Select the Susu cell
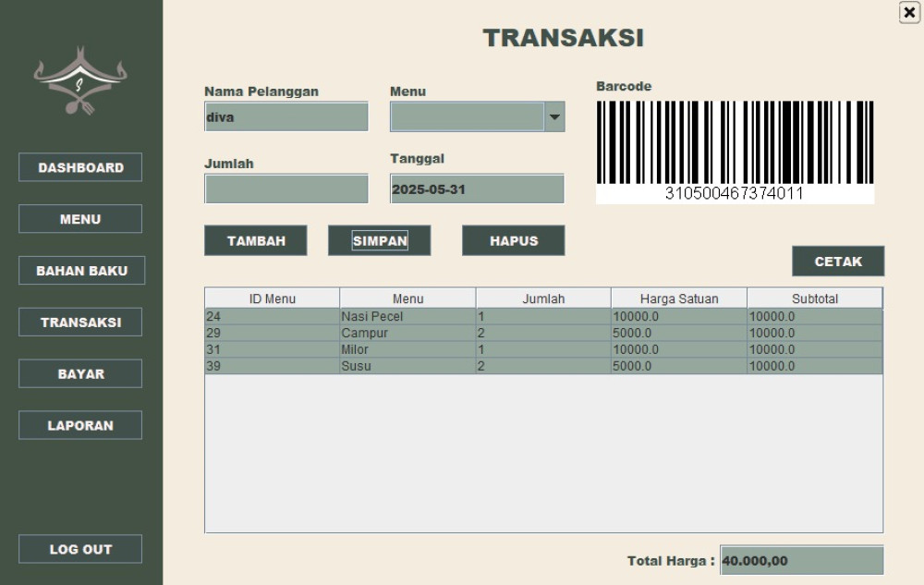Image resolution: width=924 pixels, height=585 pixels. point(407,366)
